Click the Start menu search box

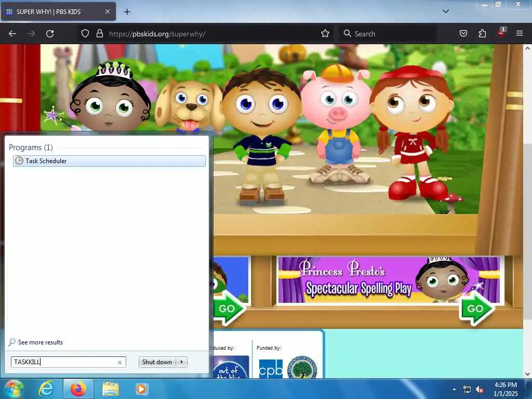click(x=68, y=362)
